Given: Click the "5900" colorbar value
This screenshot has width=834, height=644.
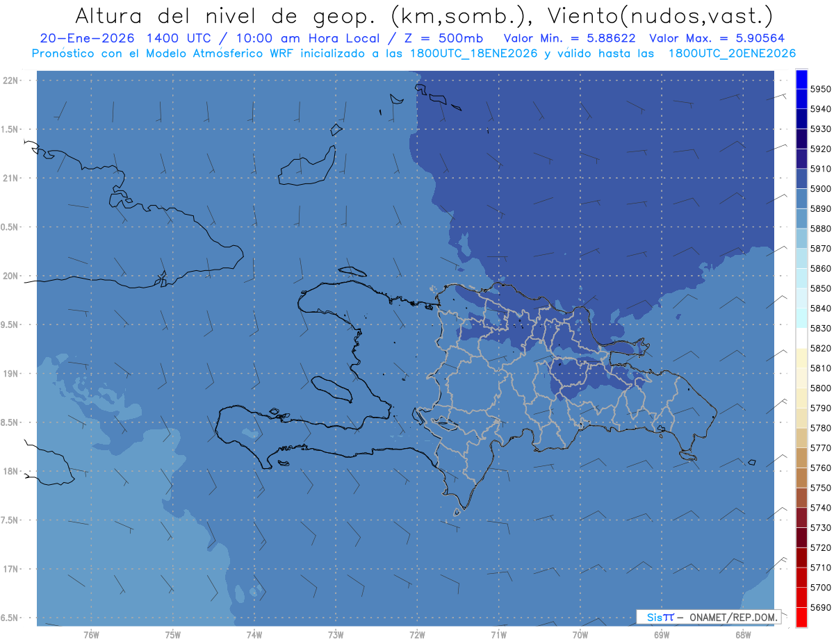Looking at the screenshot, I should pyautogui.click(x=820, y=188).
